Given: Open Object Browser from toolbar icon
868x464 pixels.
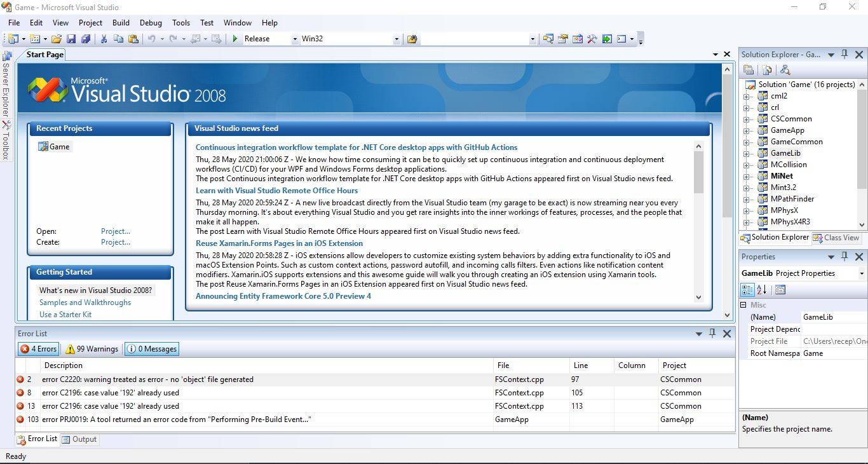Looking at the screenshot, I should pyautogui.click(x=577, y=39).
